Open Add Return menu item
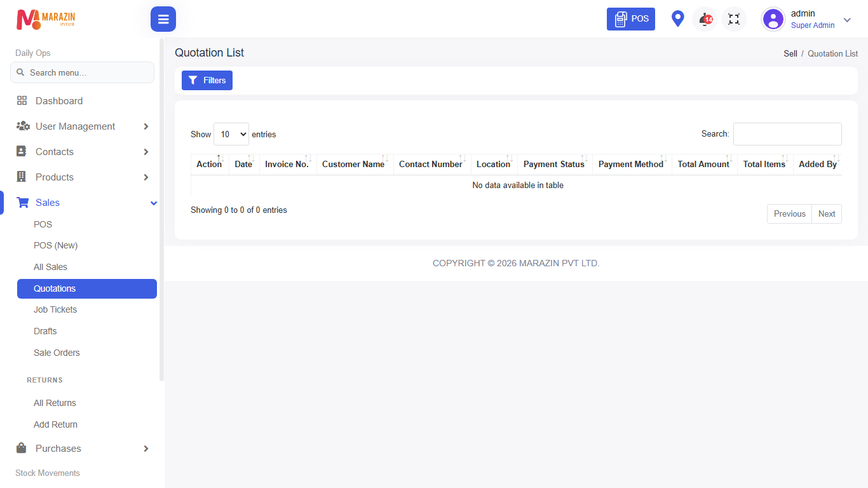Image resolution: width=868 pixels, height=488 pixels. tap(55, 424)
